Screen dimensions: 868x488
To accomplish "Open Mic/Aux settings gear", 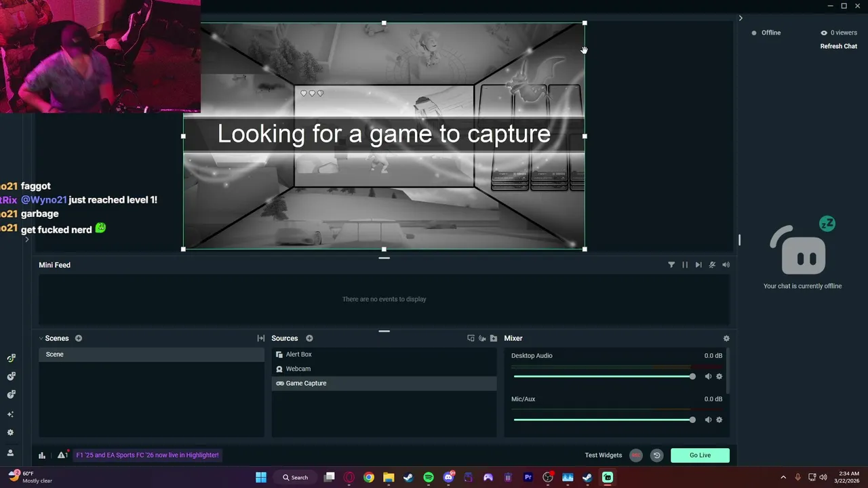I will (719, 420).
